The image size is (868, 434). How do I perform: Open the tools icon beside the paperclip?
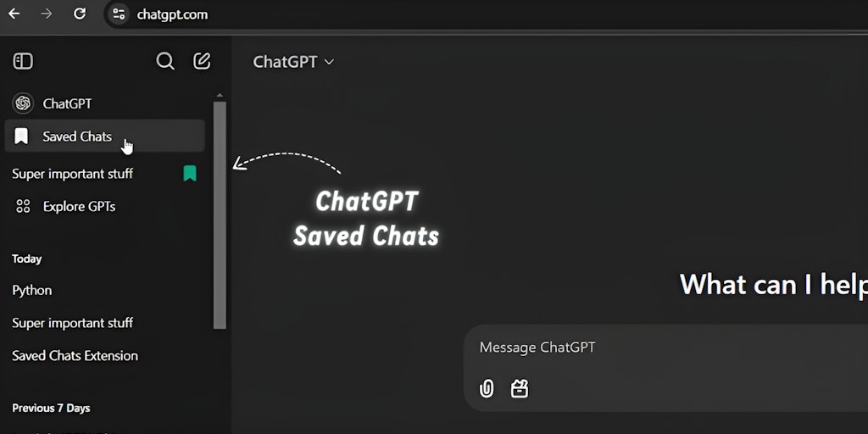click(520, 388)
